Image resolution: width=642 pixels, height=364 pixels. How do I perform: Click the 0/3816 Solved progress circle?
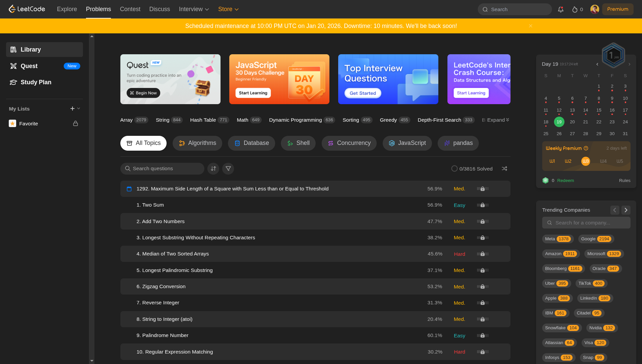point(455,169)
